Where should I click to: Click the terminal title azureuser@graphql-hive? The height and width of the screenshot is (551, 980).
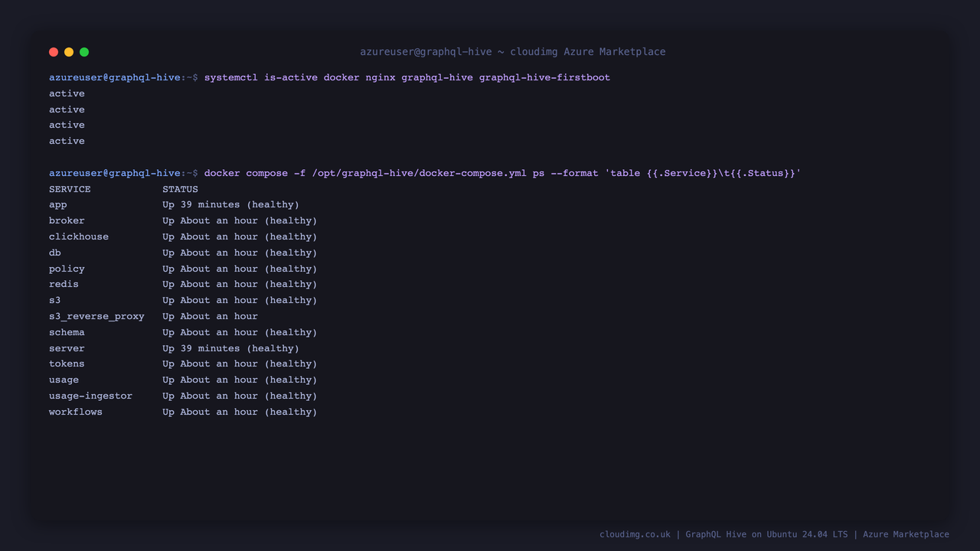513,52
